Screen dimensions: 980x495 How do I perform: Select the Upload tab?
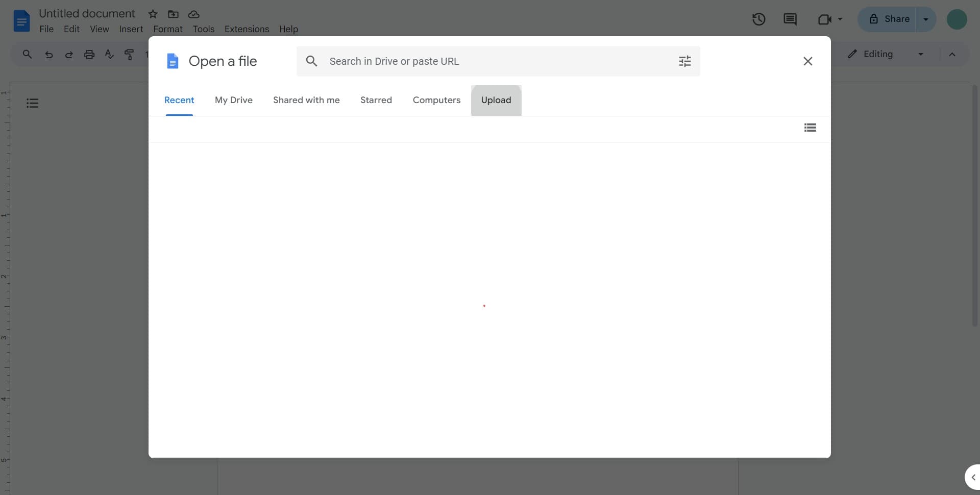(496, 100)
